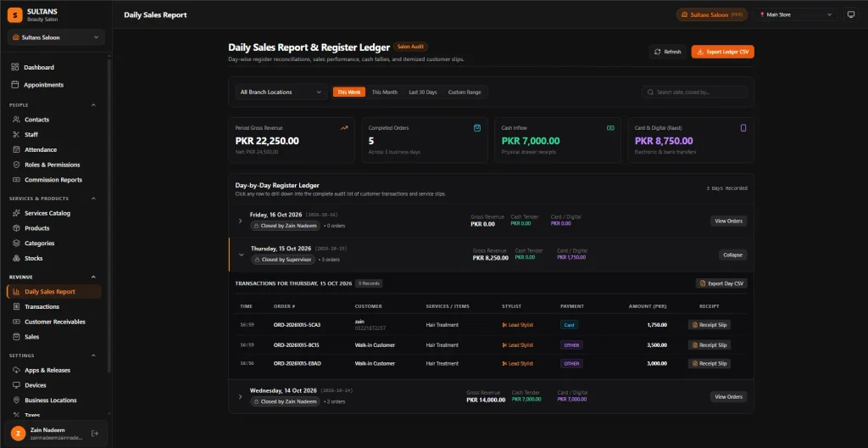Select Custom Range filter
The image size is (868, 448).
[465, 92]
